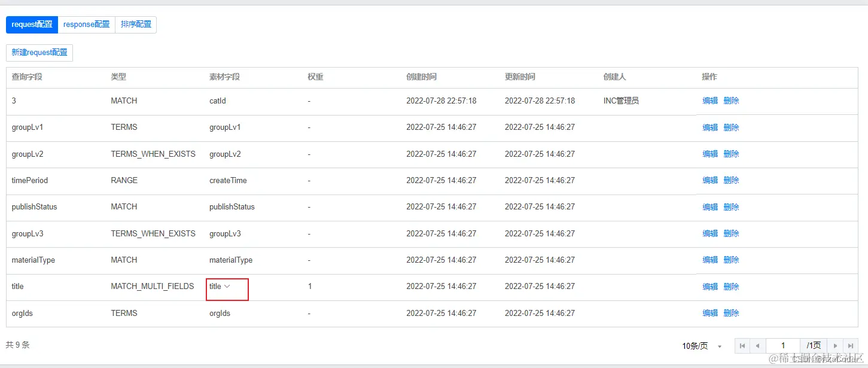Edit the groupLv3 row

pos(710,233)
